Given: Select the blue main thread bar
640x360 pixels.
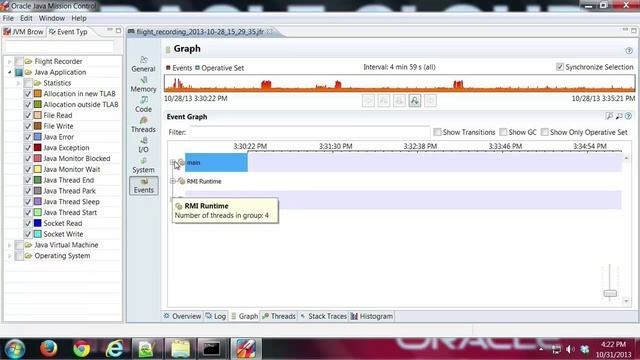Looking at the screenshot, I should click(216, 162).
